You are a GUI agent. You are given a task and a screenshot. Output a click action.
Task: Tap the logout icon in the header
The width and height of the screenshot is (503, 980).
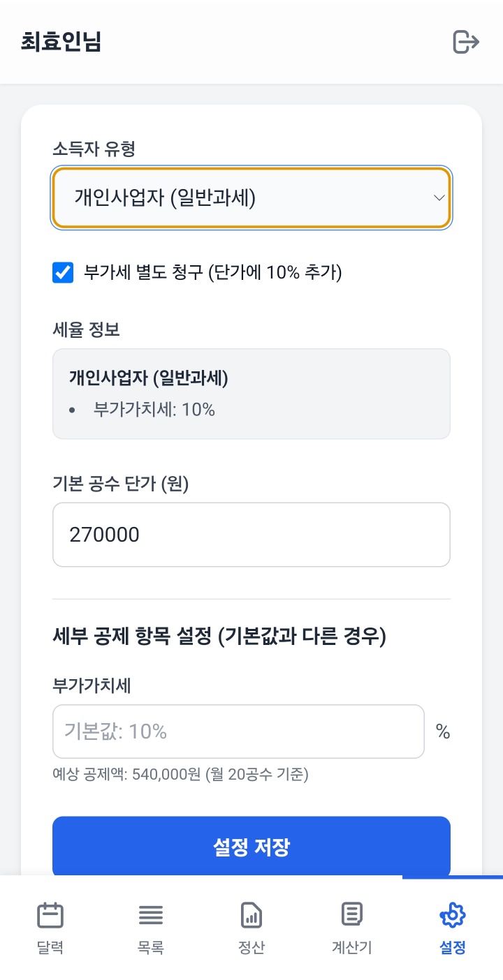click(x=466, y=42)
